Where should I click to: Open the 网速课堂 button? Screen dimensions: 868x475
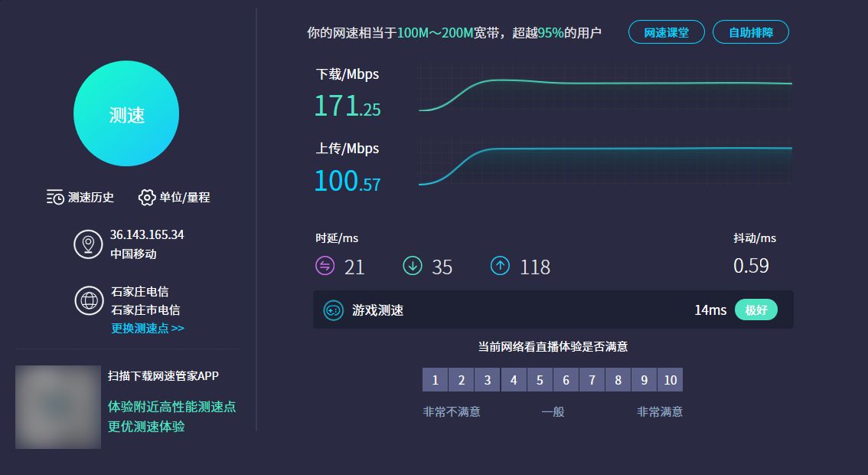click(666, 32)
